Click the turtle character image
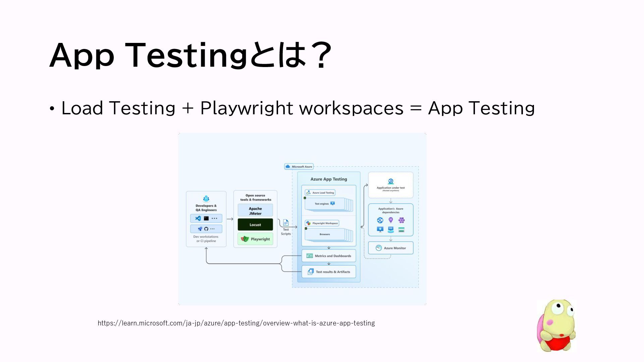Image resolution: width=644 pixels, height=362 pixels. (556, 326)
